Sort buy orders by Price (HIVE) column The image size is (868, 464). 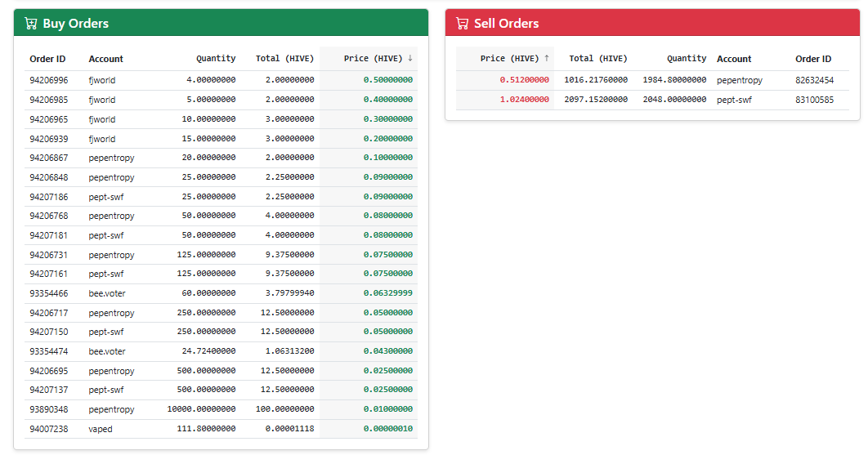pyautogui.click(x=373, y=59)
